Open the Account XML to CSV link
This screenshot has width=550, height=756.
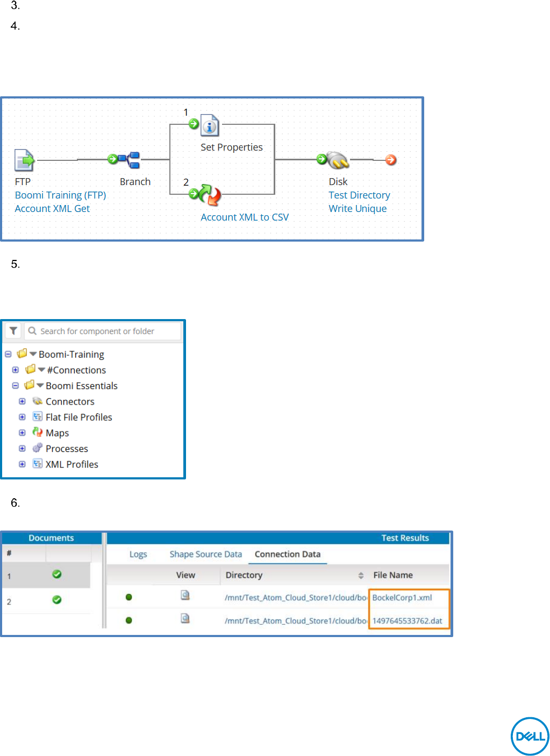(245, 217)
